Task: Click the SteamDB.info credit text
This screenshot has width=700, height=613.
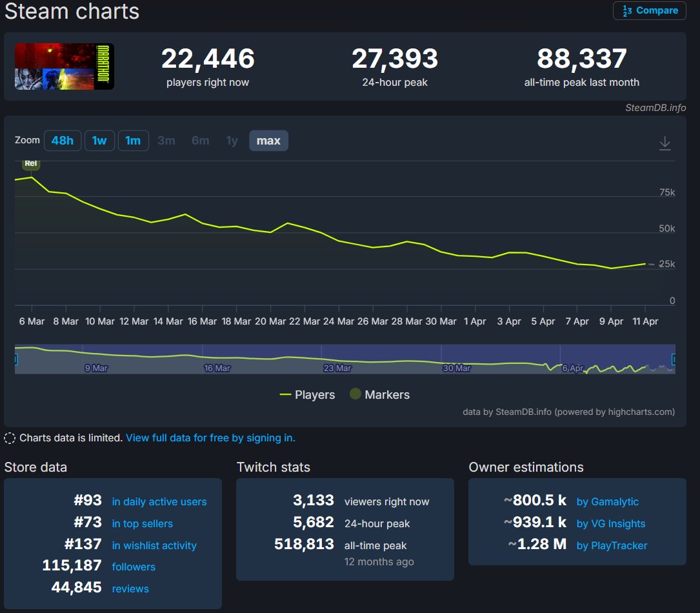Action: coord(655,108)
